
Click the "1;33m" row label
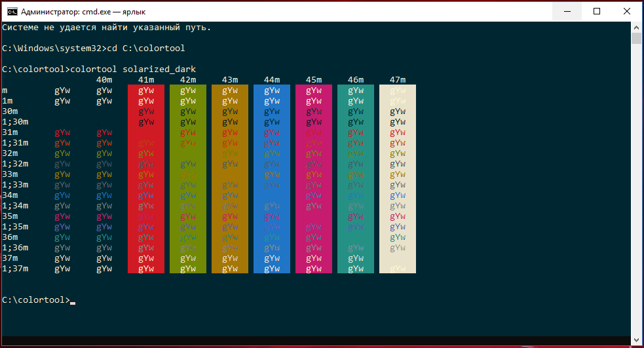point(15,185)
